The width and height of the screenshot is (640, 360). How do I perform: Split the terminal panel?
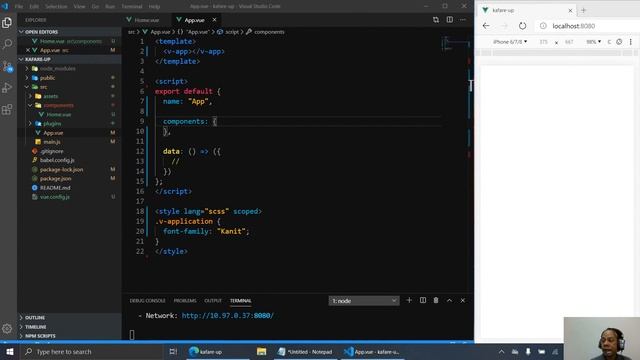(423, 300)
